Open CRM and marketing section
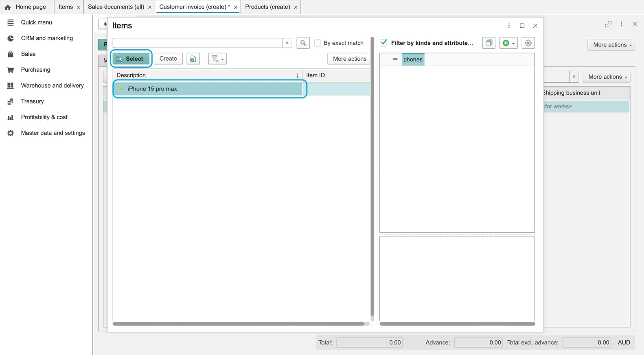Viewport: 644px width, 355px height. pyautogui.click(x=47, y=38)
